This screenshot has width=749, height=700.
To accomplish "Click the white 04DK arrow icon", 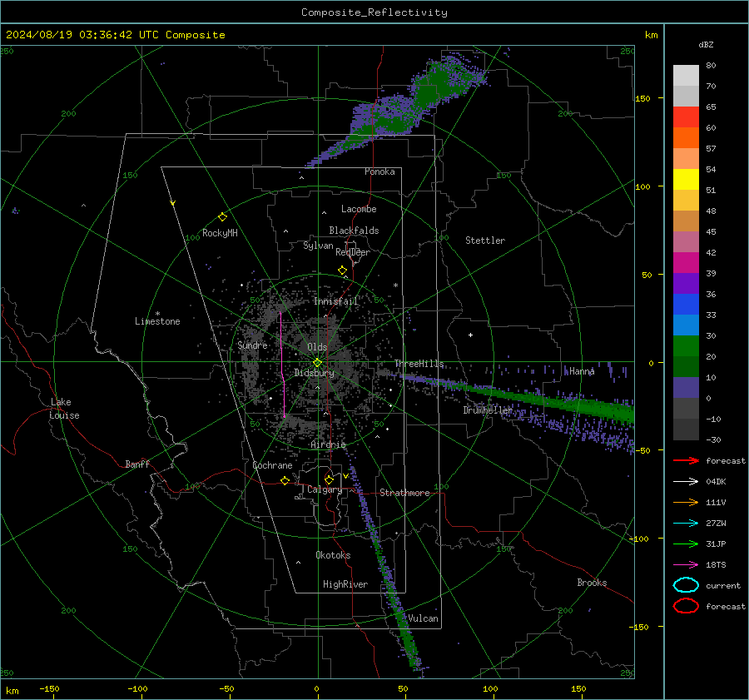I will click(686, 481).
